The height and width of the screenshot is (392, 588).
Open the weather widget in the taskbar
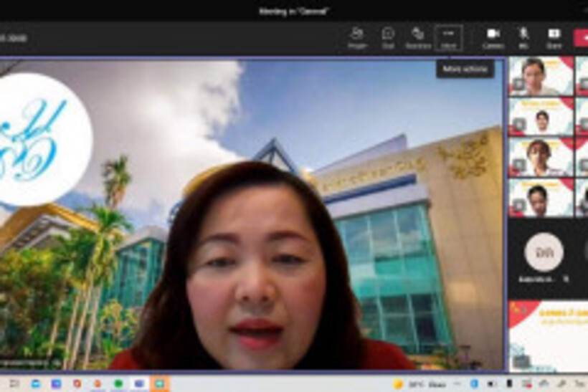pos(420,383)
